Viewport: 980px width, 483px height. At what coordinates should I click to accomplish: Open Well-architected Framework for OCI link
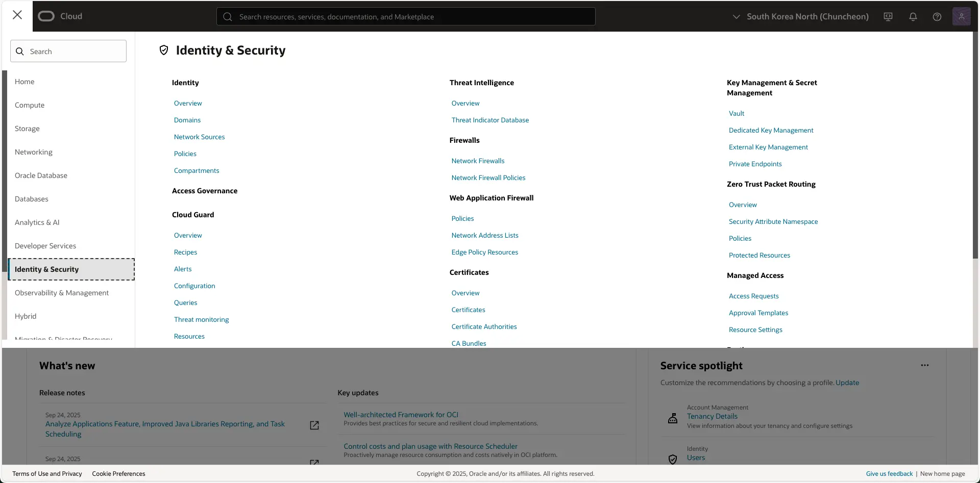(x=401, y=415)
